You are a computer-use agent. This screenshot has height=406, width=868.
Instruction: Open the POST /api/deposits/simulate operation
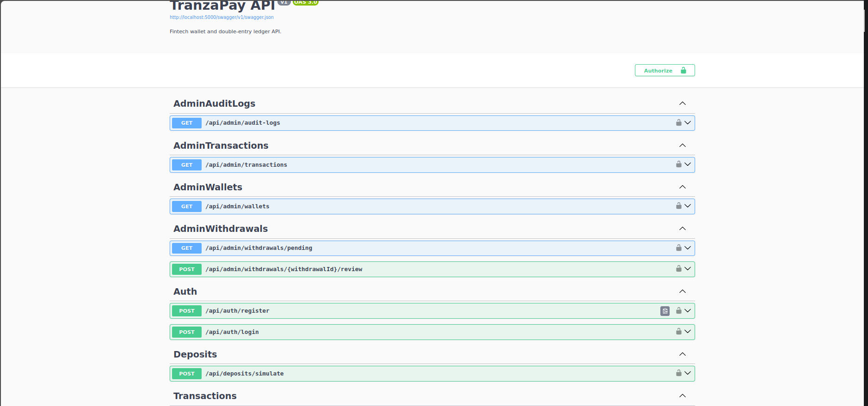pyautogui.click(x=432, y=374)
